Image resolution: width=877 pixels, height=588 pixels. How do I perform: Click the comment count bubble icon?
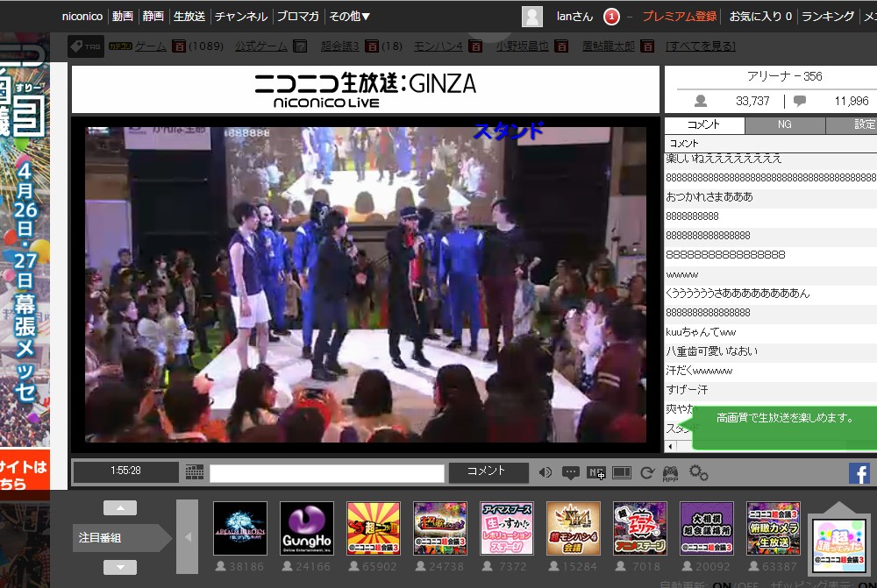pyautogui.click(x=800, y=101)
